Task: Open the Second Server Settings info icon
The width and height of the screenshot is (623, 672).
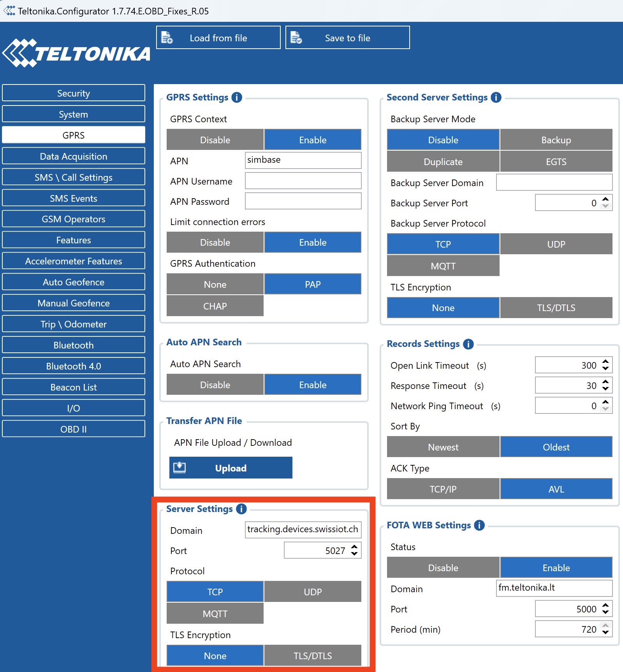Action: click(496, 97)
